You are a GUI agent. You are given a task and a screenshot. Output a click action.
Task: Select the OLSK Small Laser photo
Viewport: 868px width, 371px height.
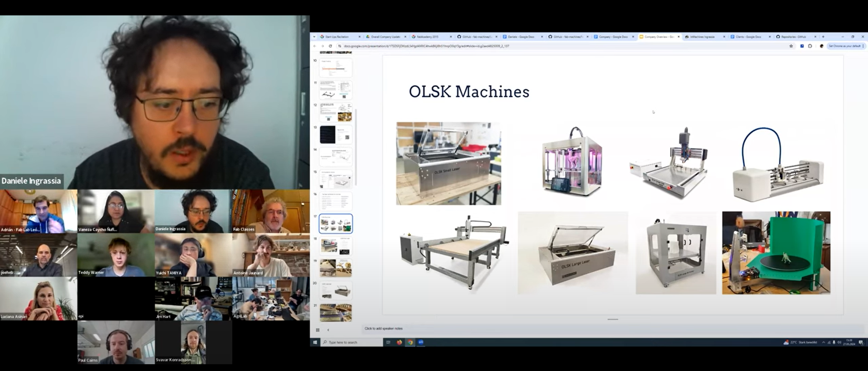pos(448,163)
